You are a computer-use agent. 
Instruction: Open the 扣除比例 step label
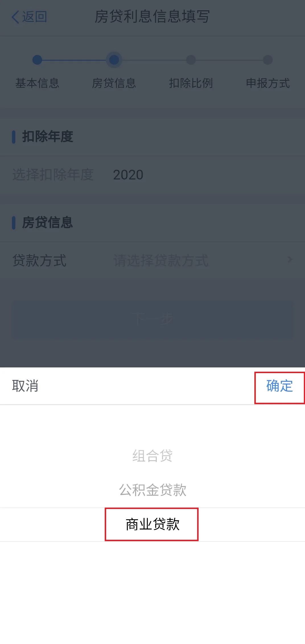click(191, 83)
